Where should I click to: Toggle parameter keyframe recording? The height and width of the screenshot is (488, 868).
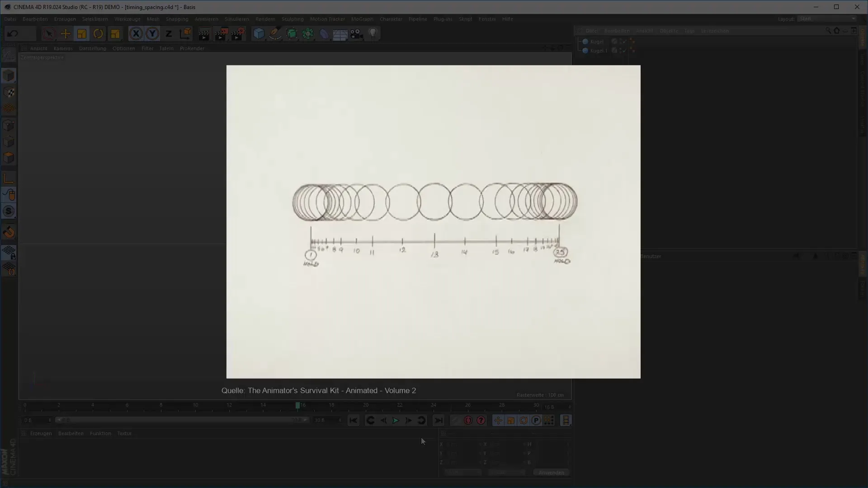click(536, 421)
